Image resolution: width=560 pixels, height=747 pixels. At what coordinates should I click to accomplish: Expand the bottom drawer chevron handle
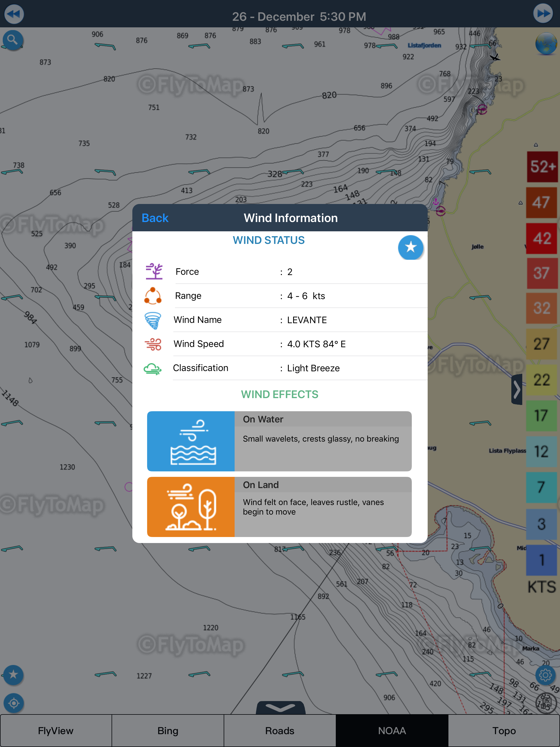pos(280,707)
